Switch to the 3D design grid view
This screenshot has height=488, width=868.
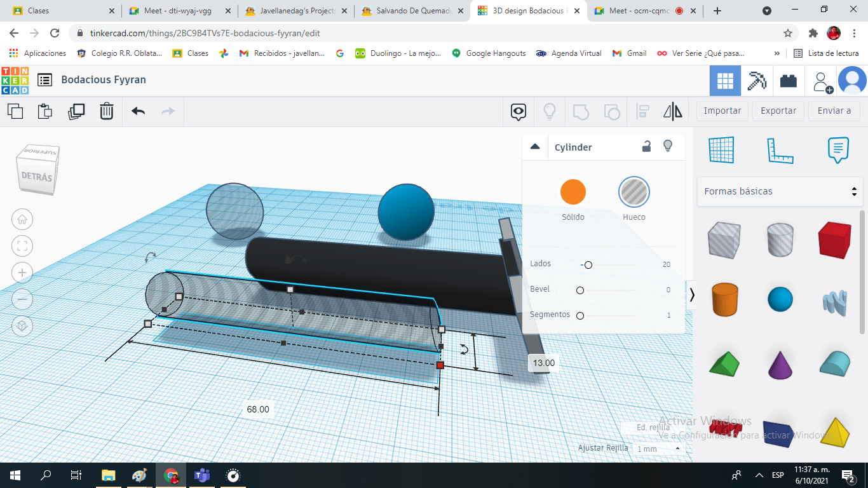[x=725, y=81]
